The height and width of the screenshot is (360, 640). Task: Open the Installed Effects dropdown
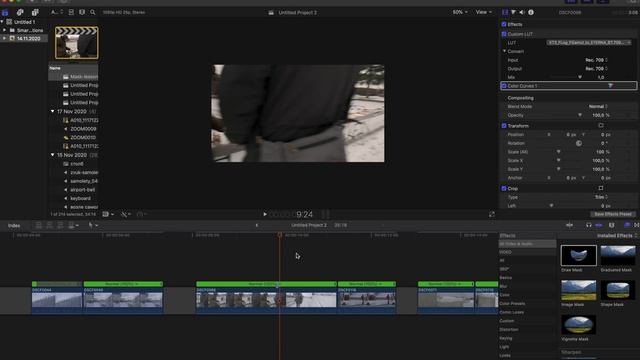tap(617, 236)
